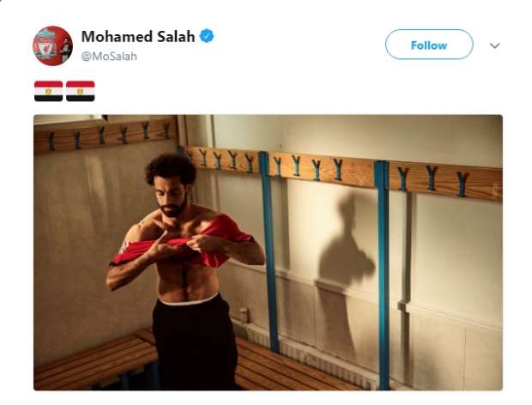Viewport: 532px width, 405px height.
Task: Open the Mohamed Salah display name
Action: (138, 36)
